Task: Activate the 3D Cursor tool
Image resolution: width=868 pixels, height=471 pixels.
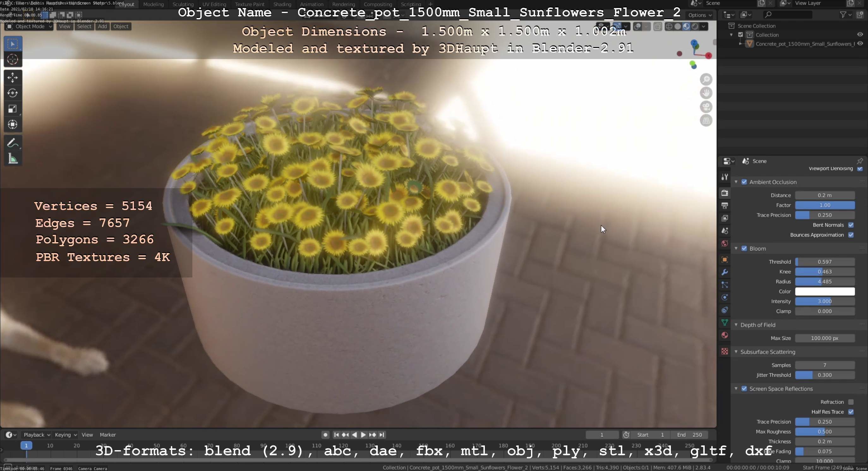Action: [12, 60]
